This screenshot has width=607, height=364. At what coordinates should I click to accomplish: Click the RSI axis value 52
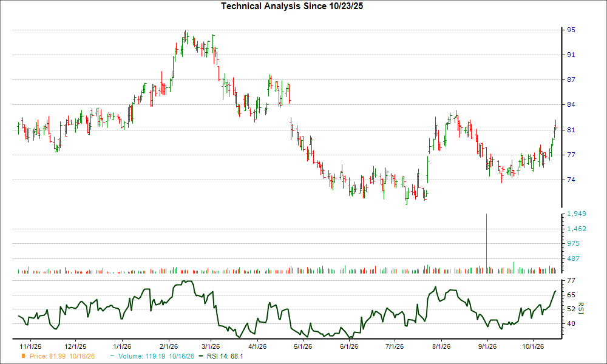[571, 309]
